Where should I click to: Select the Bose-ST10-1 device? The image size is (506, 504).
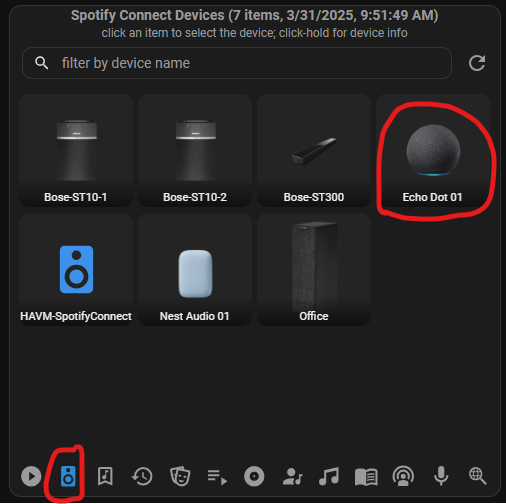76,150
